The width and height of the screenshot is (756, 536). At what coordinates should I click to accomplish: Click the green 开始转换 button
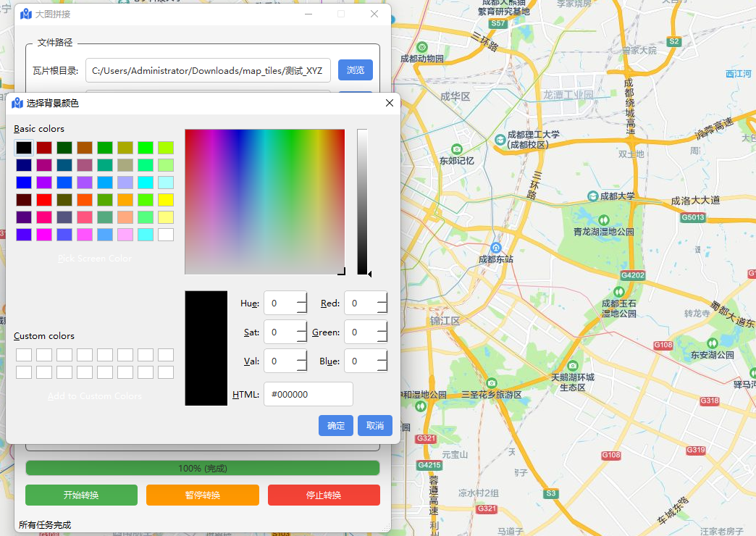(x=82, y=495)
